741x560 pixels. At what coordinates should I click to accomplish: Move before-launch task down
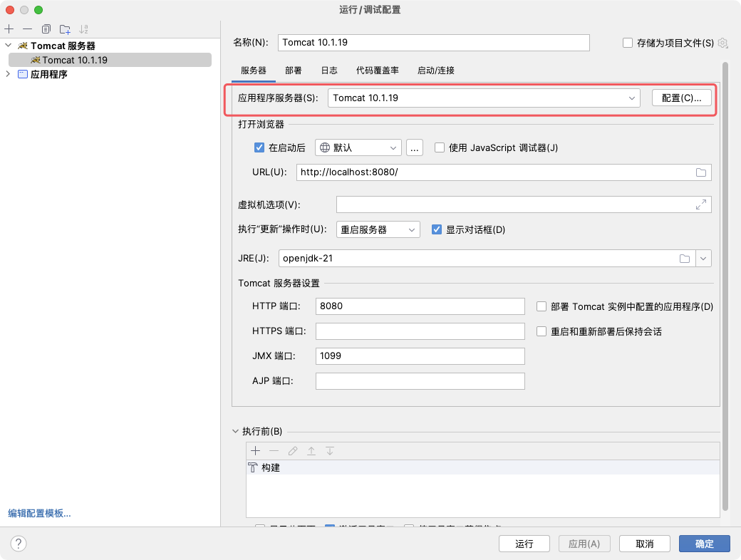[x=330, y=451]
